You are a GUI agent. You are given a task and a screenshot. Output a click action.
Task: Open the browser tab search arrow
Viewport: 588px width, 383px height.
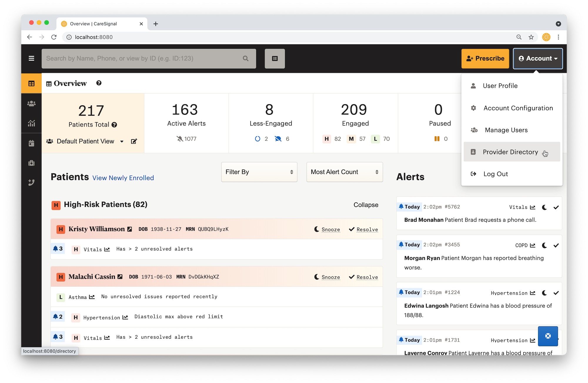click(x=558, y=24)
